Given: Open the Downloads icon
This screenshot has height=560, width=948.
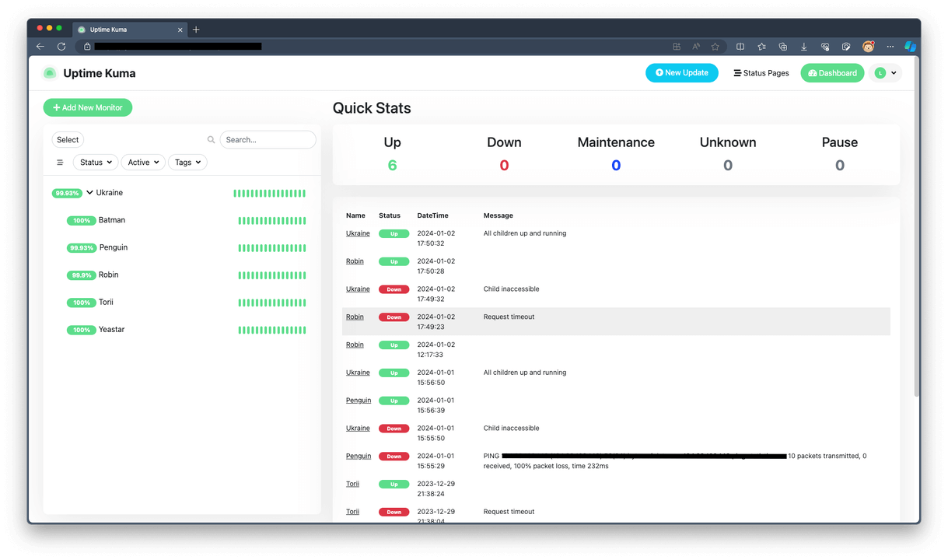Looking at the screenshot, I should 804,47.
